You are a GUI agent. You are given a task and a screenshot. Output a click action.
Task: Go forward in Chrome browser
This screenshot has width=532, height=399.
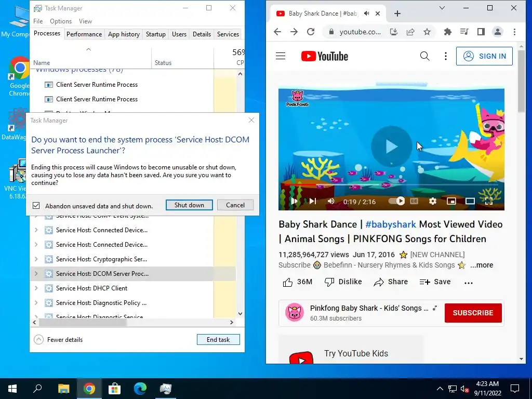tap(294, 32)
